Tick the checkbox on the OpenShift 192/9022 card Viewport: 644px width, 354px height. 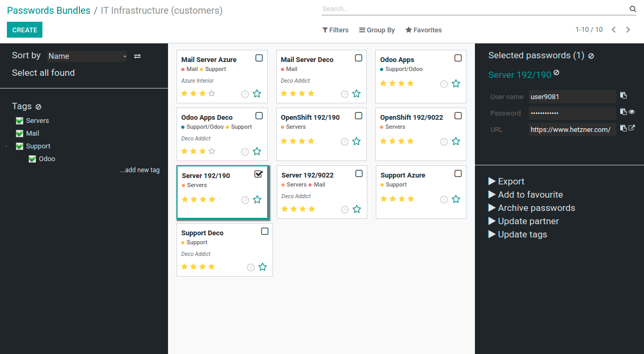[x=458, y=116]
